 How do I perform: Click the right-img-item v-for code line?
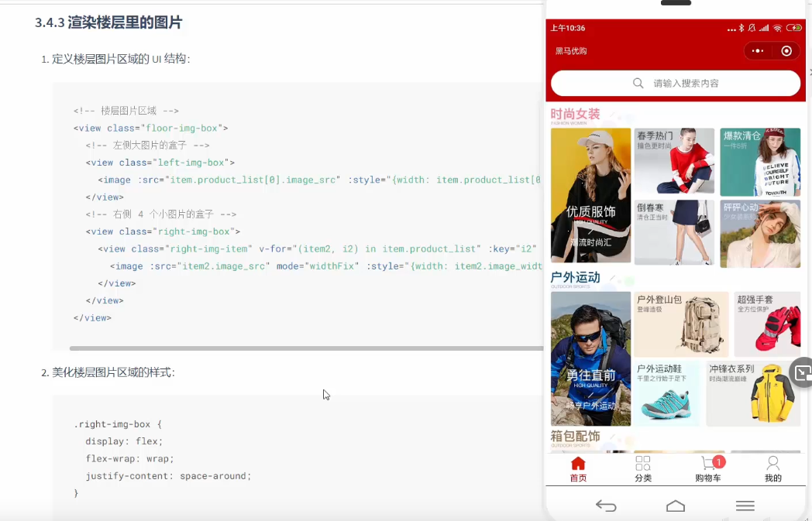(317, 249)
